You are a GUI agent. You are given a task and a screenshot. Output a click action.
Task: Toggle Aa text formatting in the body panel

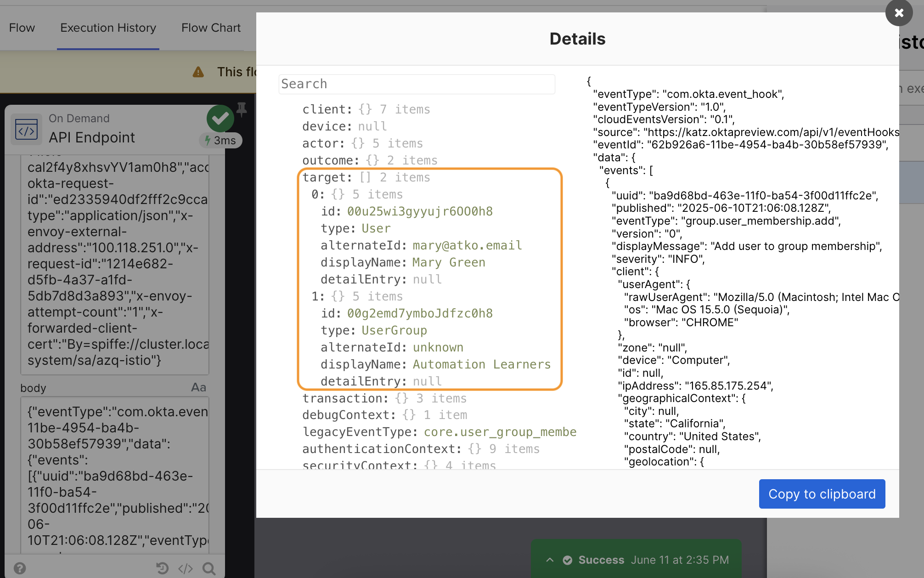pos(198,387)
